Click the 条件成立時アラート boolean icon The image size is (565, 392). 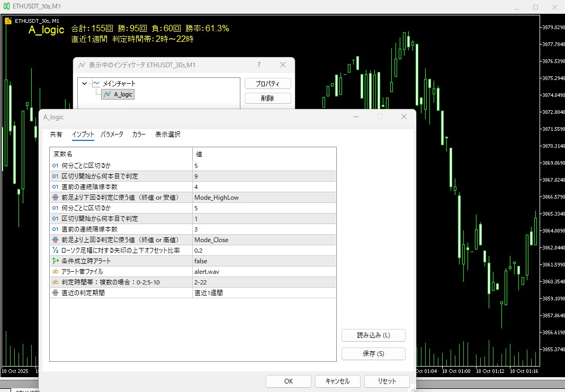click(55, 261)
